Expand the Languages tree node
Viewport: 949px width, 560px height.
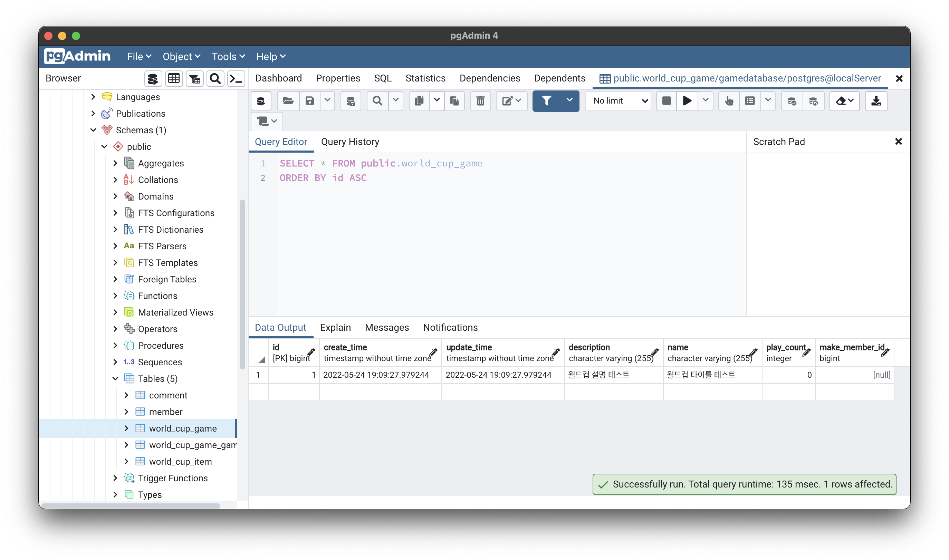click(93, 97)
